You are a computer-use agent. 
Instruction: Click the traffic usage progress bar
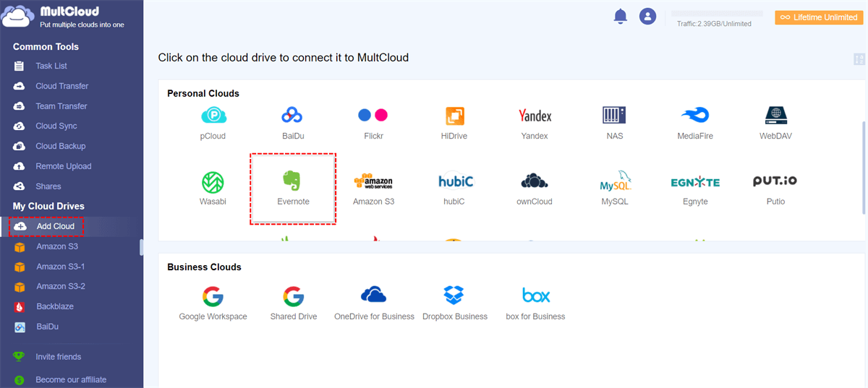tap(717, 14)
